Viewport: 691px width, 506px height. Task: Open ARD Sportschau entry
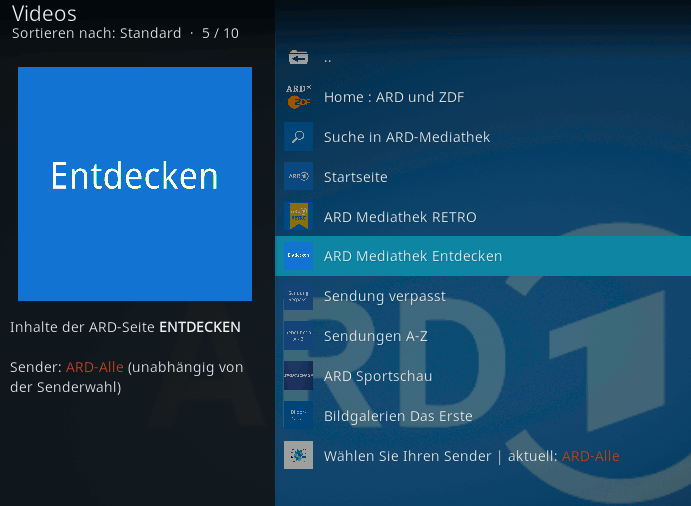[483, 376]
